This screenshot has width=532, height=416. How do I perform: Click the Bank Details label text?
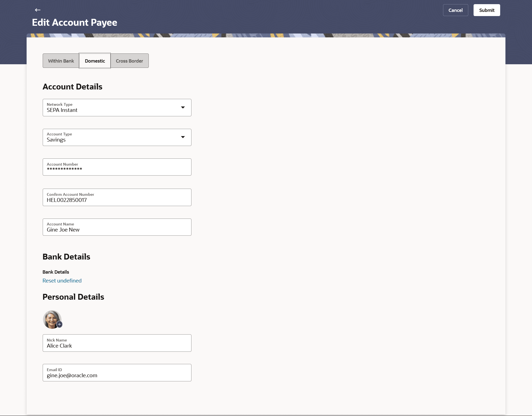point(56,272)
